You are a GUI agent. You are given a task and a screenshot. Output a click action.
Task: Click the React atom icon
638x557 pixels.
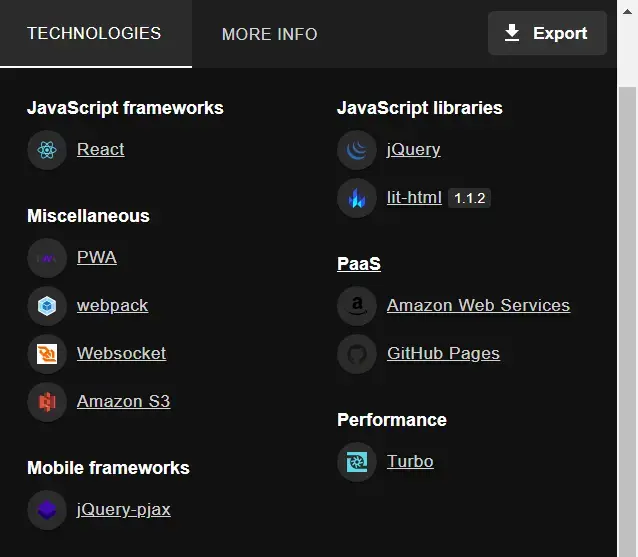pyautogui.click(x=47, y=150)
